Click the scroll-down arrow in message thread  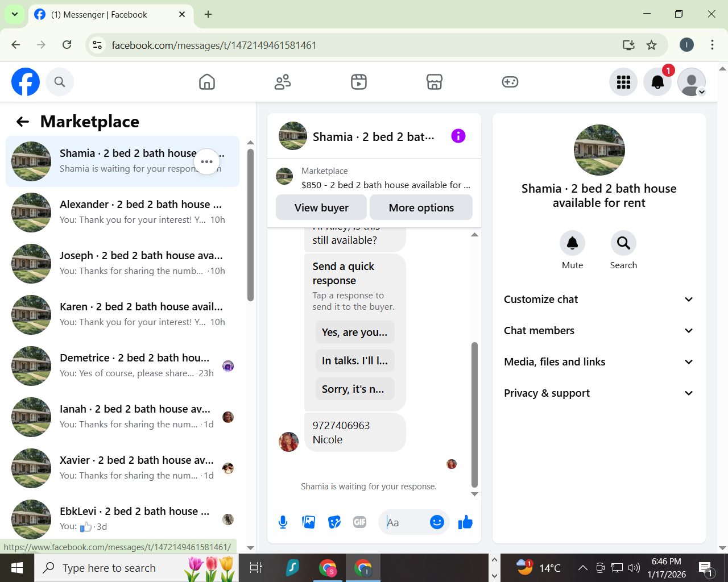[474, 494]
